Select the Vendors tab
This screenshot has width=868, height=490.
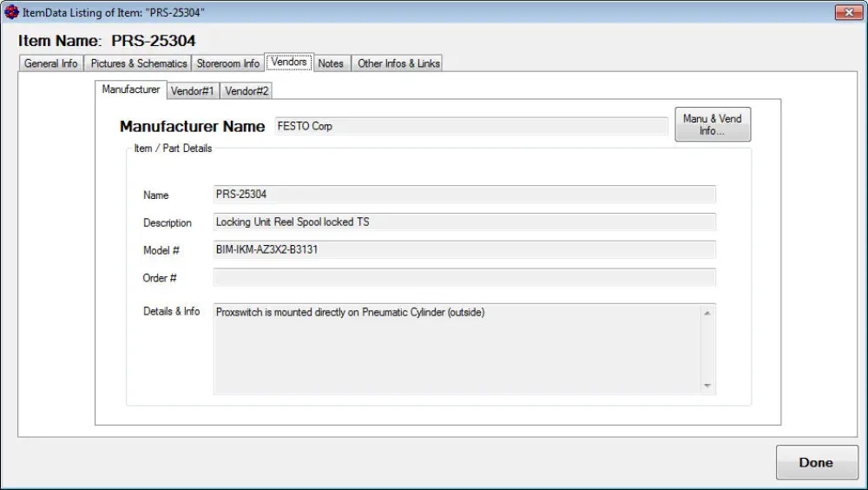288,63
